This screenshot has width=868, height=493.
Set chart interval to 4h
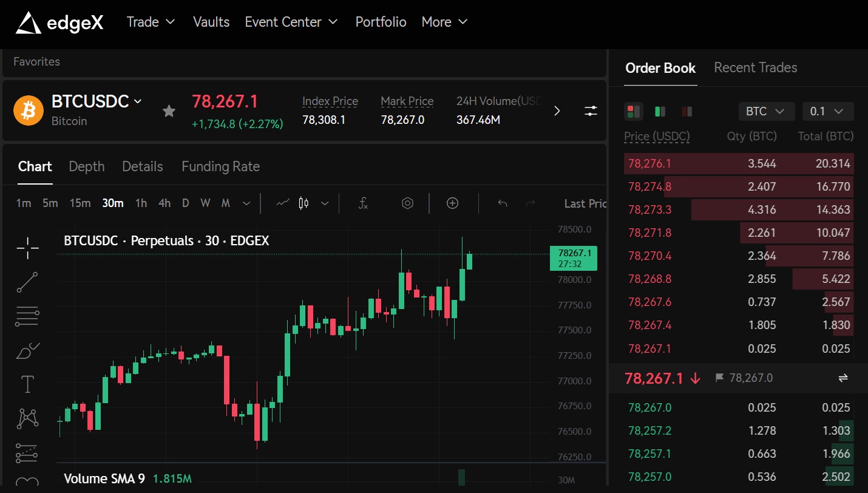point(164,203)
